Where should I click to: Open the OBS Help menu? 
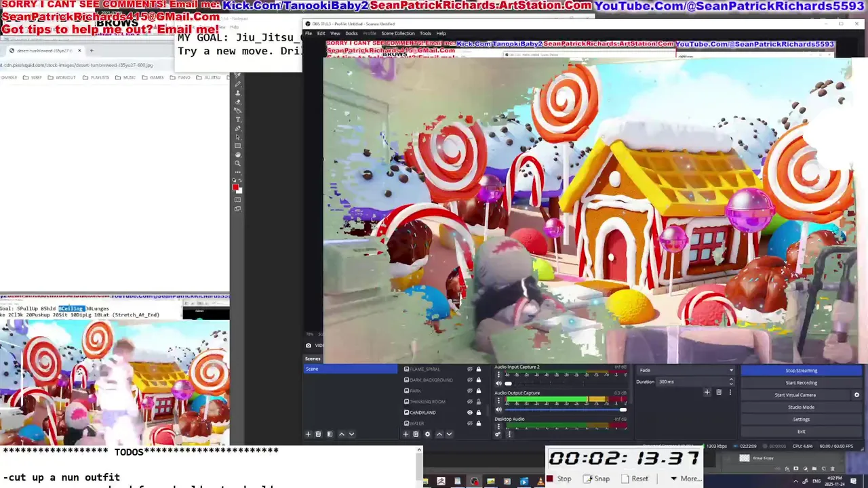tap(441, 33)
